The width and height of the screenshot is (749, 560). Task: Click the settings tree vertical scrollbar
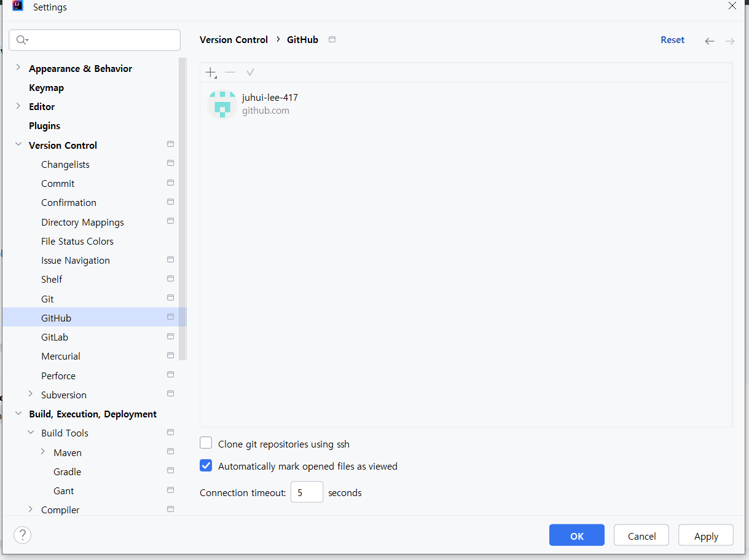(x=182, y=209)
